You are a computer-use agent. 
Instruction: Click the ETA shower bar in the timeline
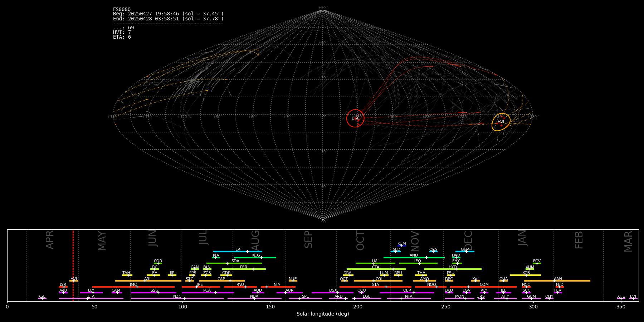click(91, 298)
